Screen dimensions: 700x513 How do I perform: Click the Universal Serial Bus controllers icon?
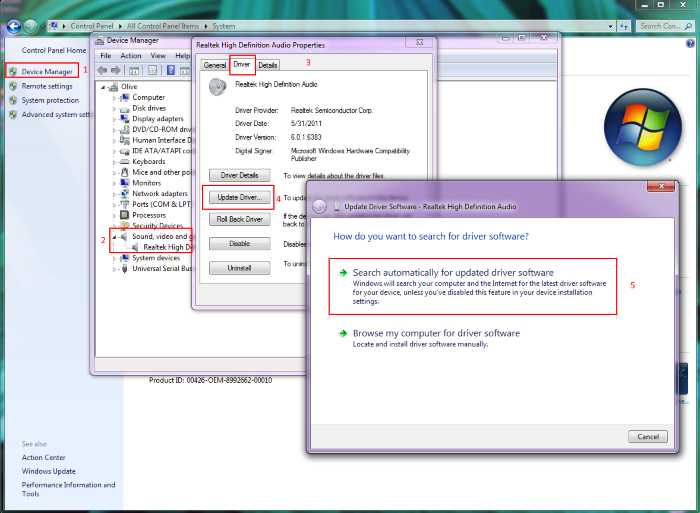[x=125, y=269]
